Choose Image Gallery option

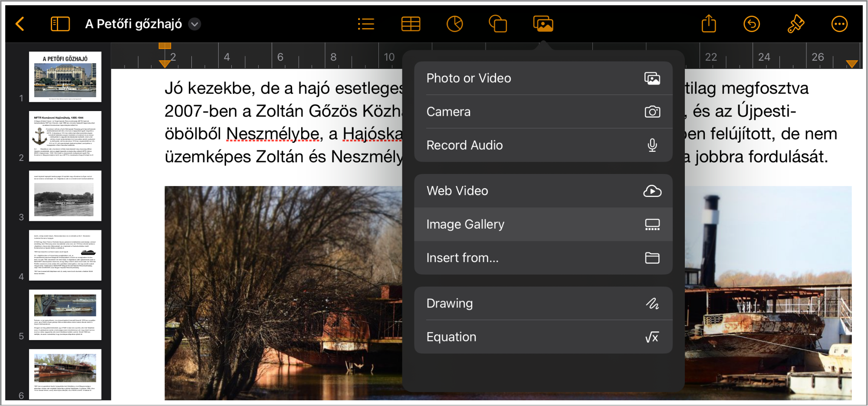tap(543, 224)
